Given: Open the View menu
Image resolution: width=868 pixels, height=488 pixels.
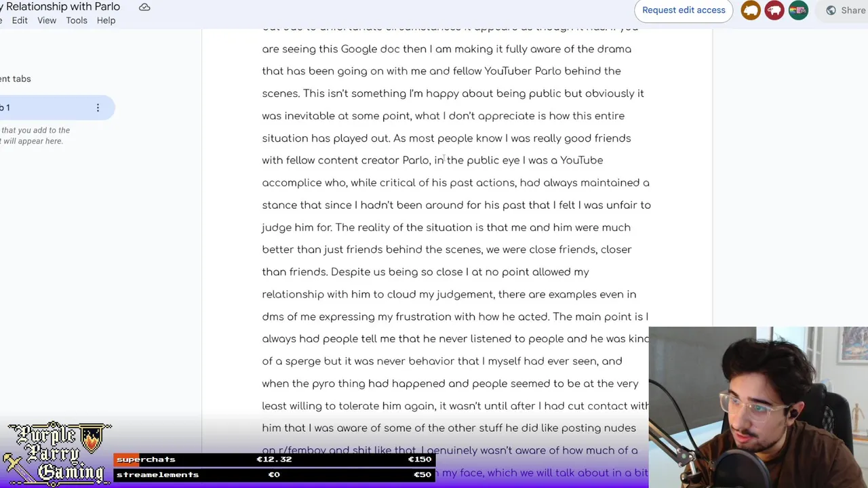Looking at the screenshot, I should click(x=47, y=20).
